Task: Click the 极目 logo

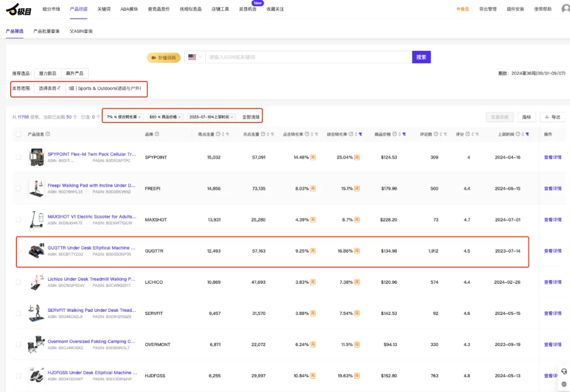Action: (x=18, y=9)
